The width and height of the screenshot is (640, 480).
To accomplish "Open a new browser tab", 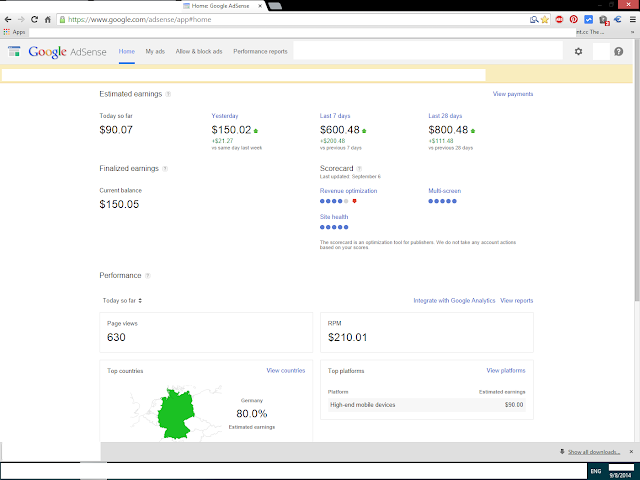I will (x=275, y=6).
